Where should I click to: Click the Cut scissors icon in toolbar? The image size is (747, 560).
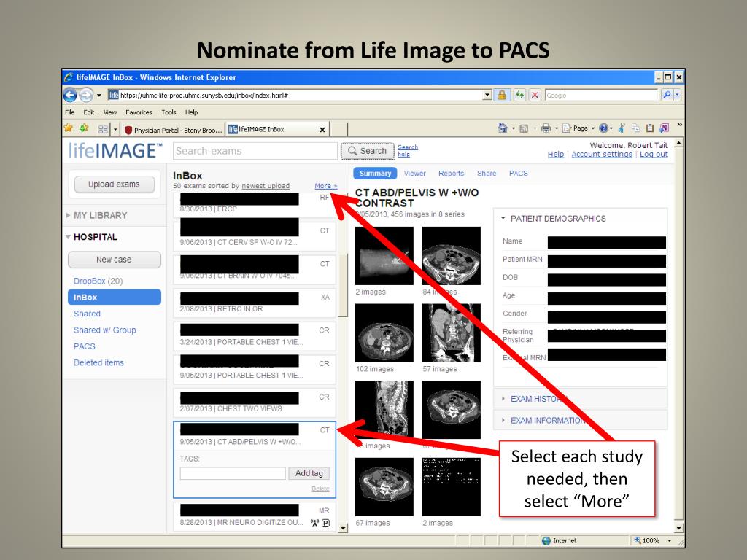coord(622,128)
